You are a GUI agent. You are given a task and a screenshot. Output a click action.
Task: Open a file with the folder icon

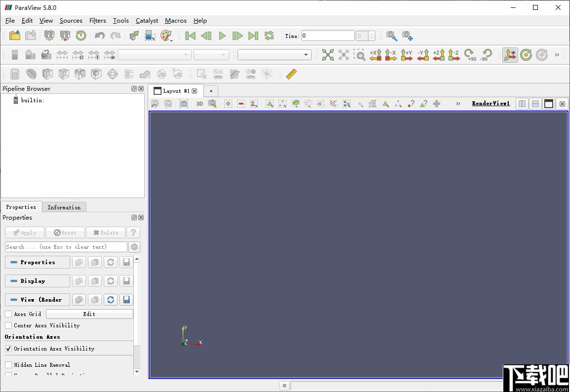pos(15,36)
